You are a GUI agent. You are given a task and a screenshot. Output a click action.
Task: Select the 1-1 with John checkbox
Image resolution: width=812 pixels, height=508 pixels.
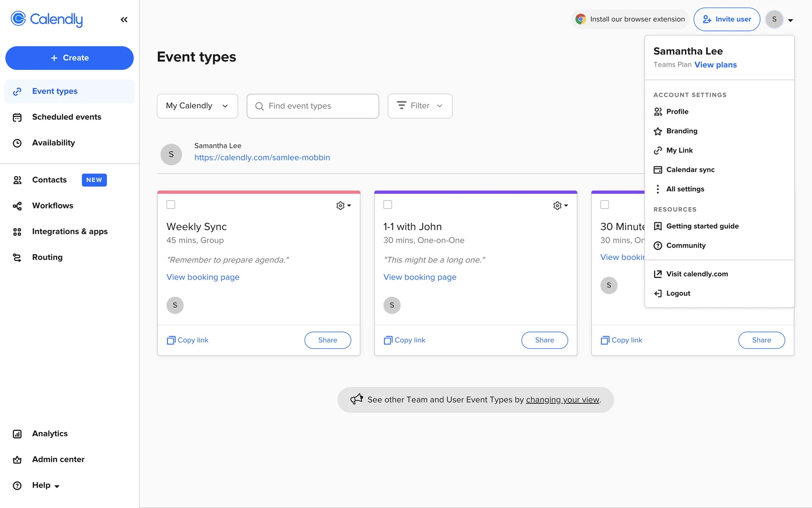point(388,204)
